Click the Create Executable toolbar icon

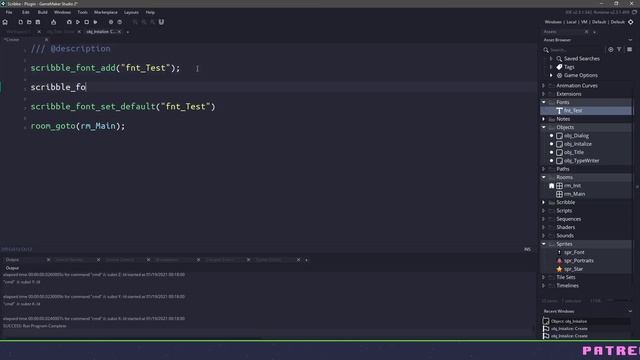53,22
